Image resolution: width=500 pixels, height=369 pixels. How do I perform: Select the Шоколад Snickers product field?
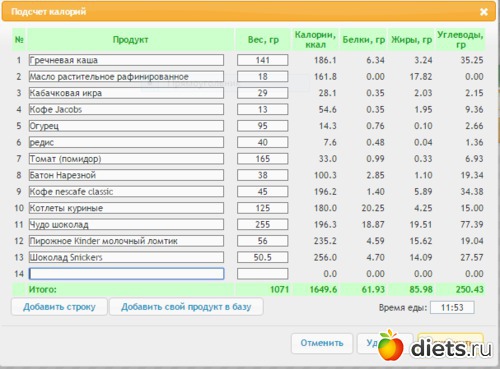pyautogui.click(x=126, y=257)
